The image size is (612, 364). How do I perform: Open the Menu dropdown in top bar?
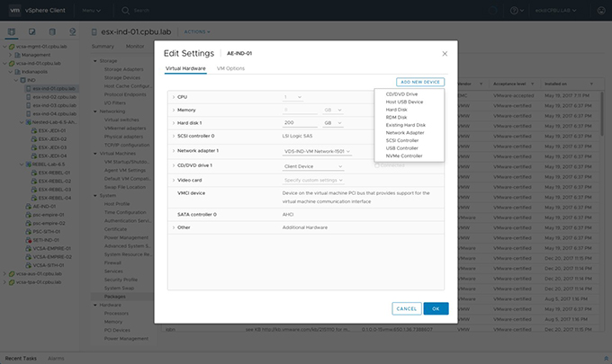(91, 11)
